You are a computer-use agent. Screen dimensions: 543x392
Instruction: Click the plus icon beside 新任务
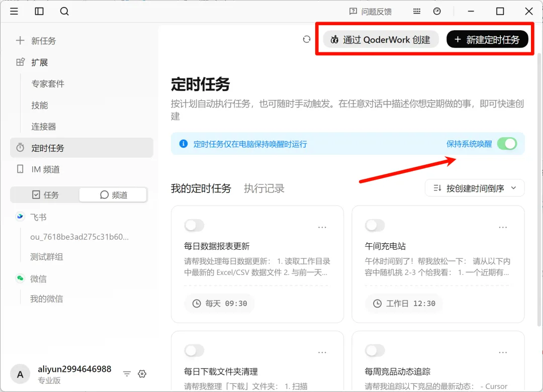click(20, 41)
